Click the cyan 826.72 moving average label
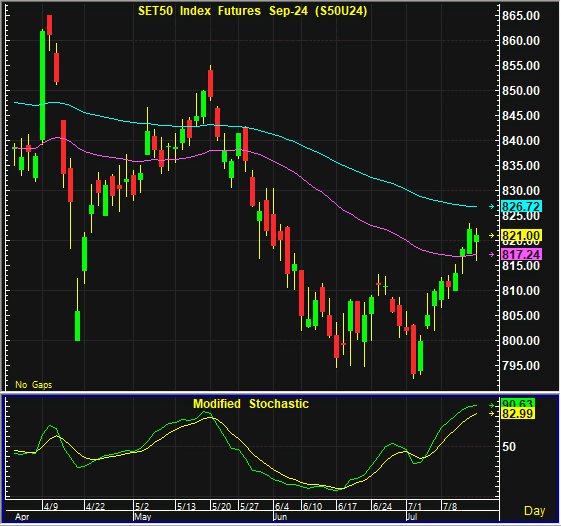The height and width of the screenshot is (526, 561). pyautogui.click(x=521, y=206)
